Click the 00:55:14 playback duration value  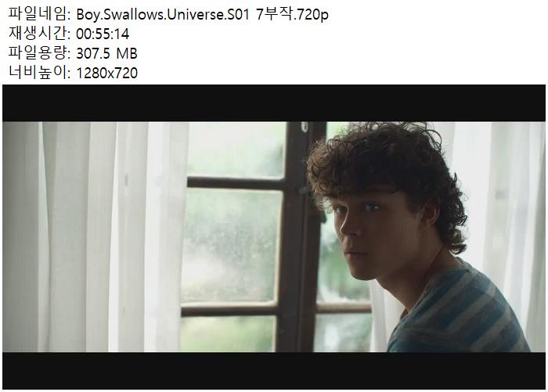[103, 34]
